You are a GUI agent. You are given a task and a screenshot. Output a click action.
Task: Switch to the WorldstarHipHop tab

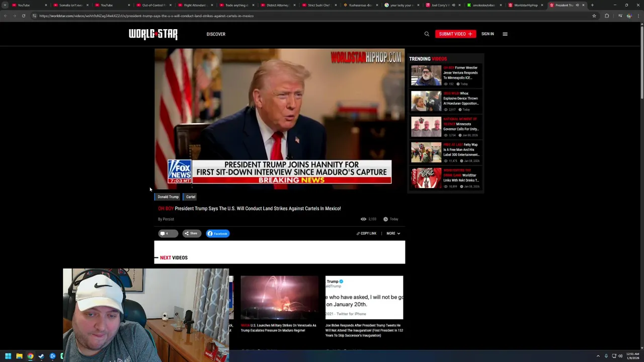coord(525,5)
